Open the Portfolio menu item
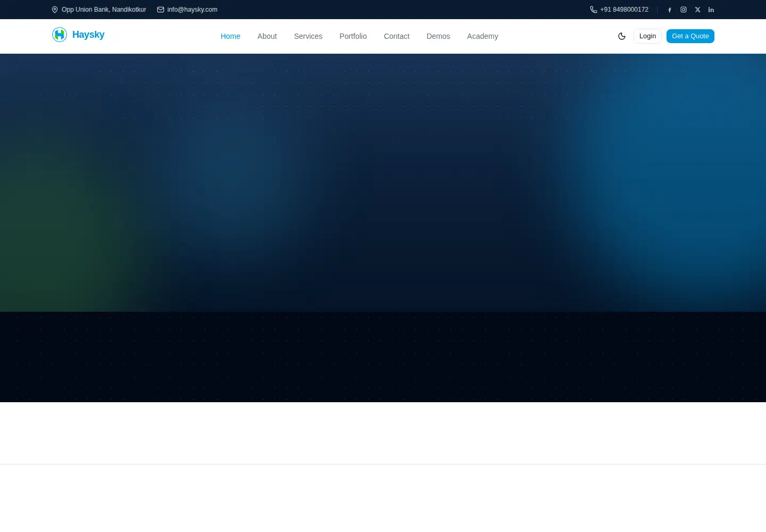 (353, 36)
